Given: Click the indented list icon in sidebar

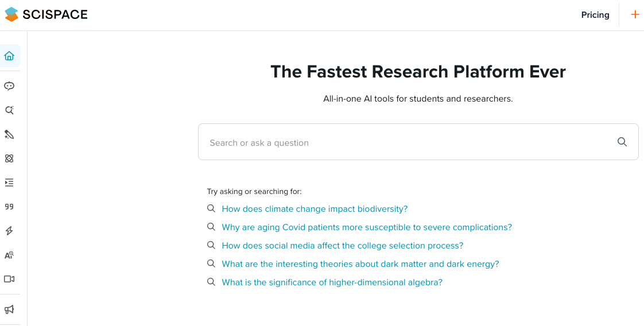Looking at the screenshot, I should pos(9,183).
